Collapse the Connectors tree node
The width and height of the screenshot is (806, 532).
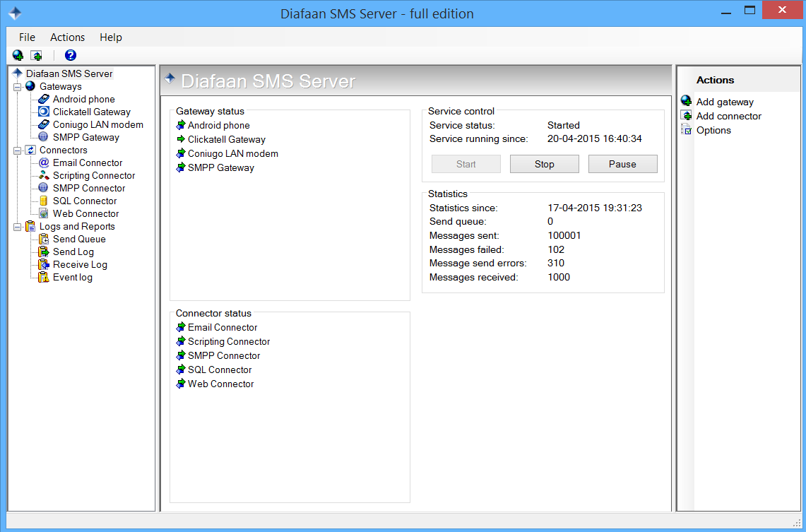(x=18, y=150)
